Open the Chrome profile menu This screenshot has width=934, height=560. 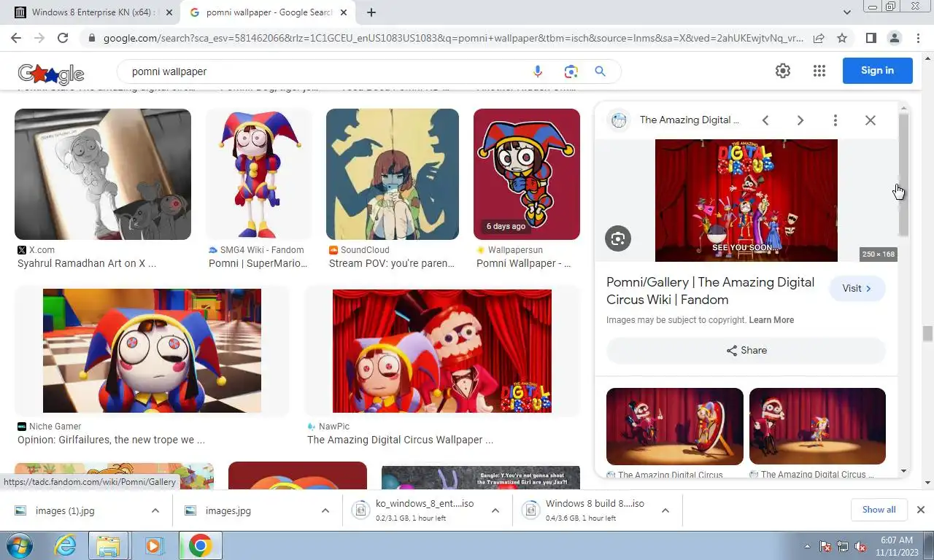tap(894, 38)
